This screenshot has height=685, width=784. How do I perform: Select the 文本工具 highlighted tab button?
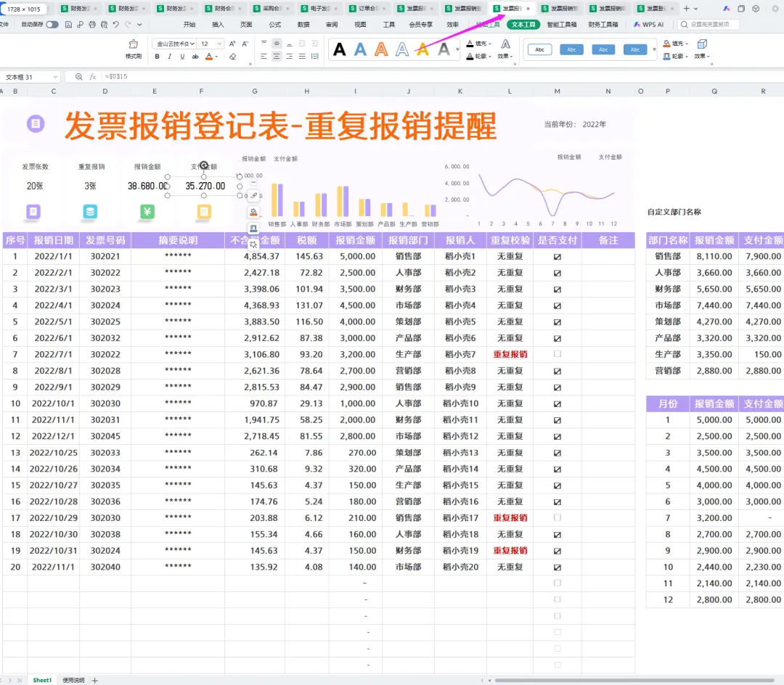(523, 24)
